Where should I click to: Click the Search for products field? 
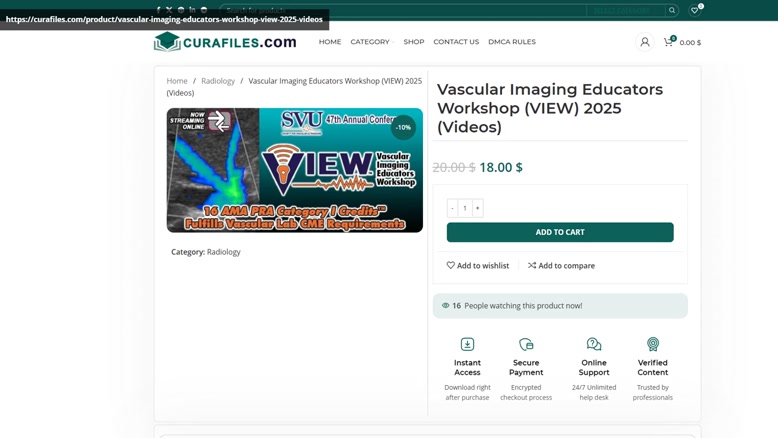(x=403, y=10)
